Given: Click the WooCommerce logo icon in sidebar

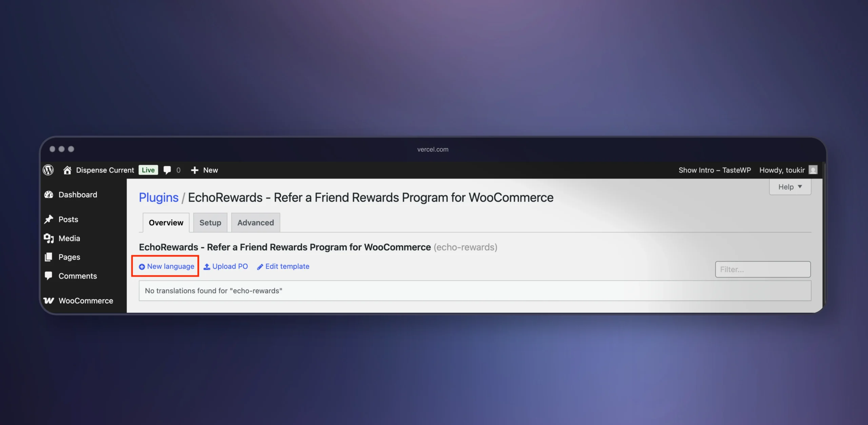Looking at the screenshot, I should point(49,301).
